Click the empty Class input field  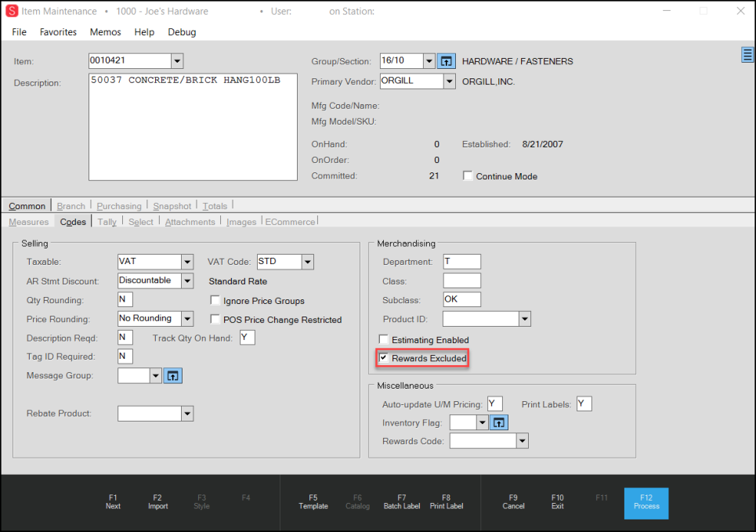click(x=462, y=280)
